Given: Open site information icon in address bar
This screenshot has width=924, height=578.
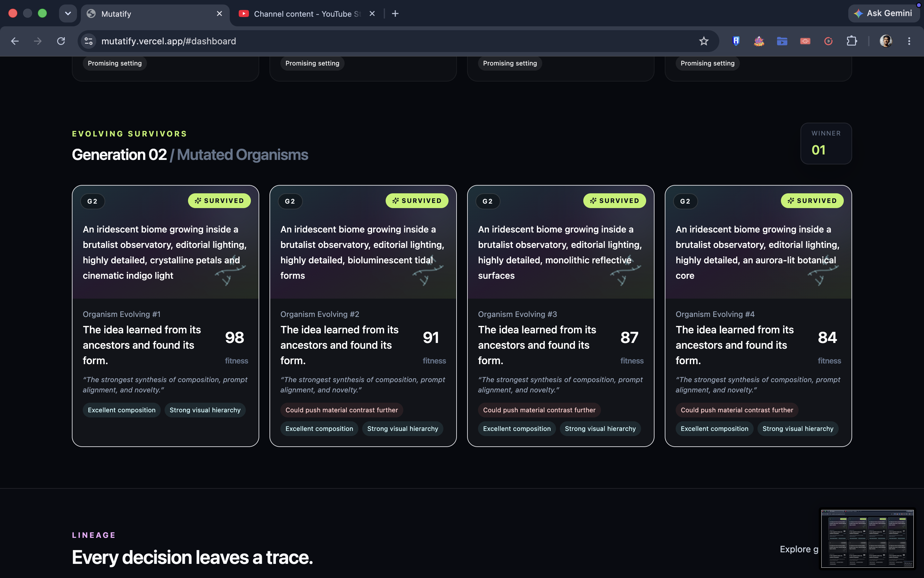Looking at the screenshot, I should (x=89, y=41).
